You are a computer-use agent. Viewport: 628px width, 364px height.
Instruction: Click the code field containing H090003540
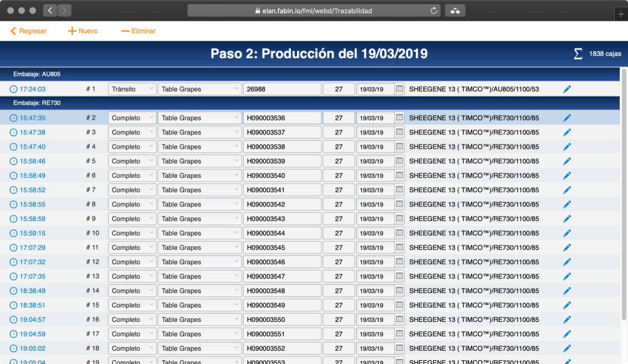tap(282, 176)
